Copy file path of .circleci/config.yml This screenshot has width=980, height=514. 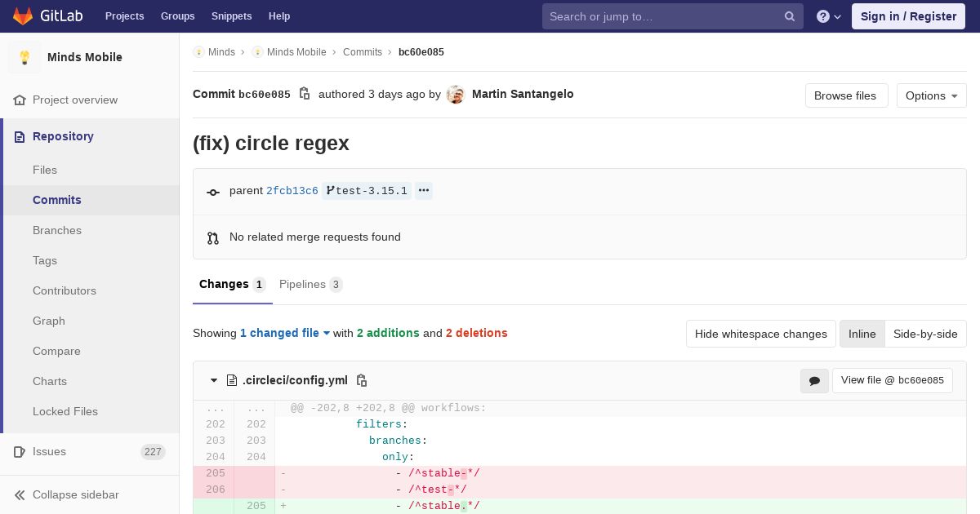click(x=362, y=380)
